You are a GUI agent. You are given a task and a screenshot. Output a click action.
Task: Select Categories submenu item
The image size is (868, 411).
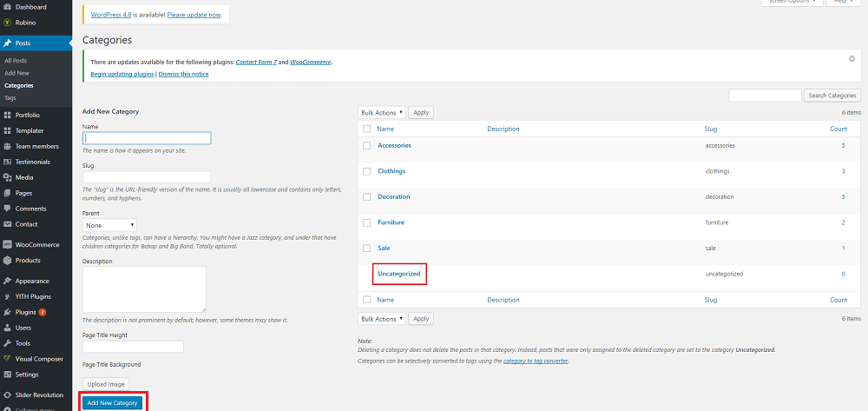coord(19,85)
